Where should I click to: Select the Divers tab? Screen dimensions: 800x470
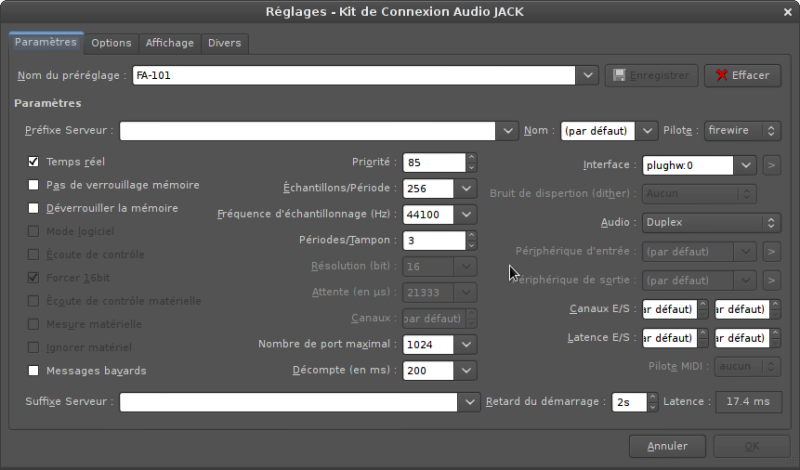click(224, 43)
